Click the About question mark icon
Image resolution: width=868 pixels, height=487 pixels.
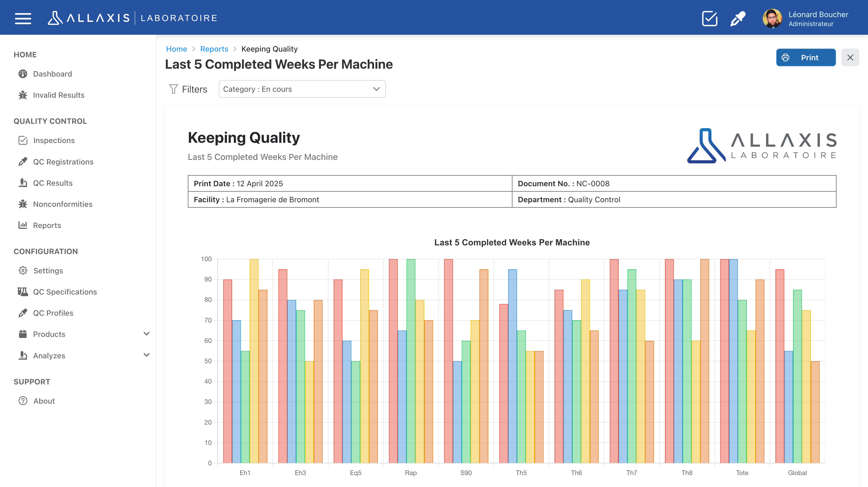click(x=23, y=401)
